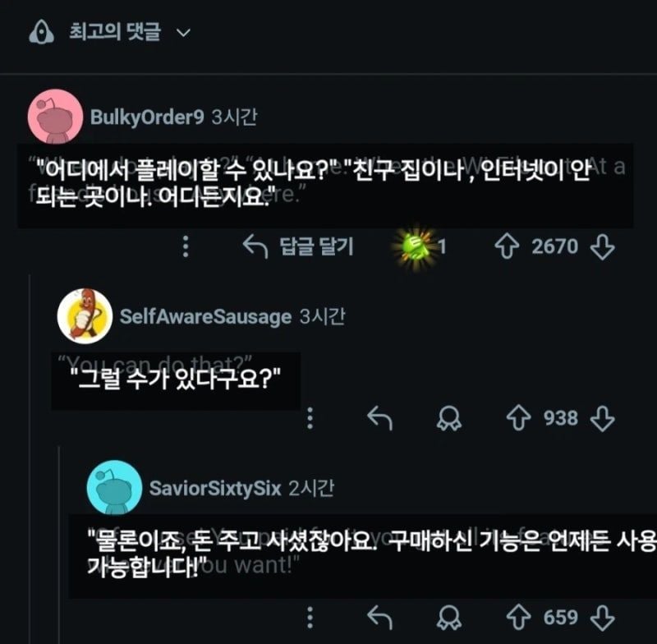
Task: Upvote BulkyOrder9's comment with 2670 points
Action: coord(507,246)
